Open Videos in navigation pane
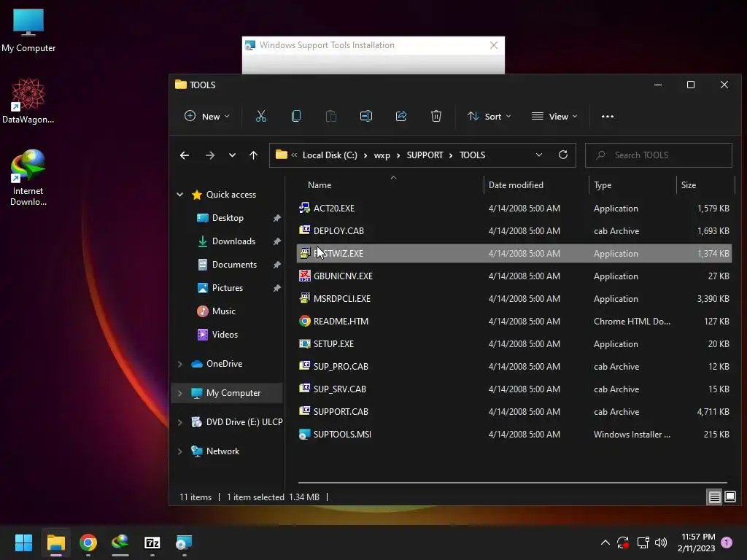This screenshot has width=747, height=560. (x=225, y=334)
